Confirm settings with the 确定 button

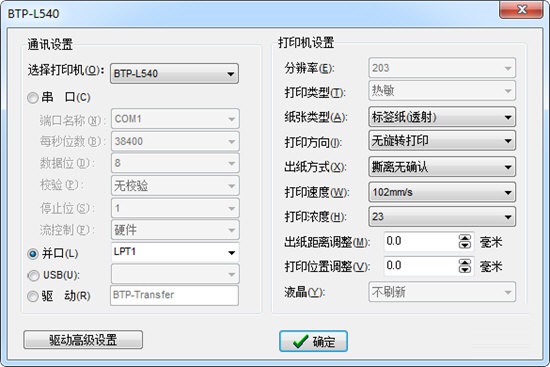pyautogui.click(x=313, y=341)
